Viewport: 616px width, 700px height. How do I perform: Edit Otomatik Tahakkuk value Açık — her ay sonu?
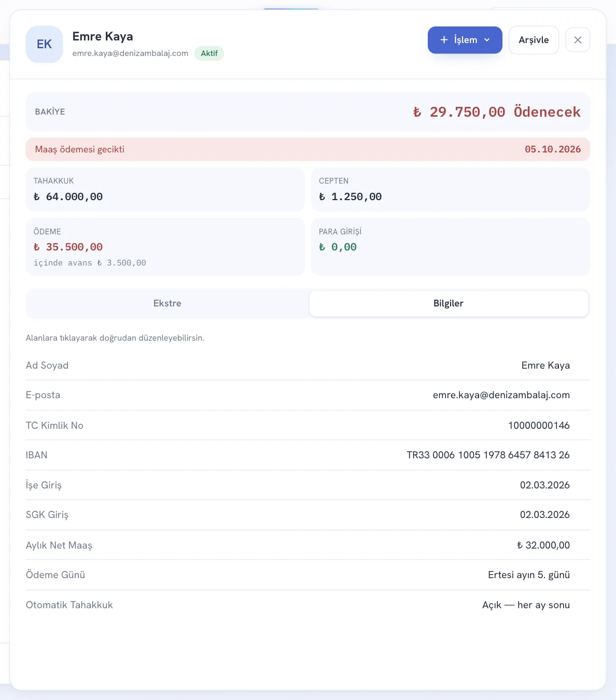[526, 605]
